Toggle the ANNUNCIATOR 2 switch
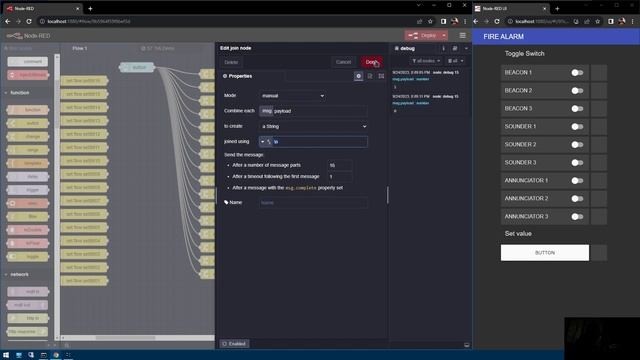This screenshot has width=640, height=360. 577,198
